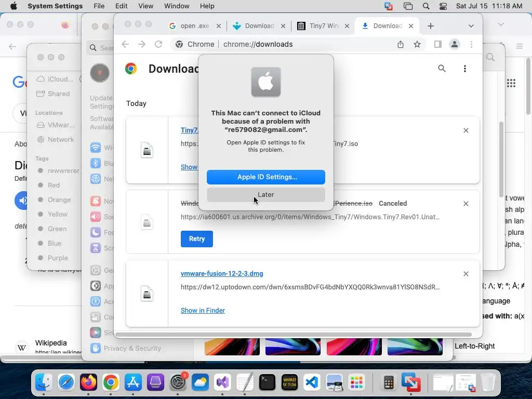This screenshot has height=399, width=532.
Task: Open the Edit menu
Action: [x=121, y=6]
